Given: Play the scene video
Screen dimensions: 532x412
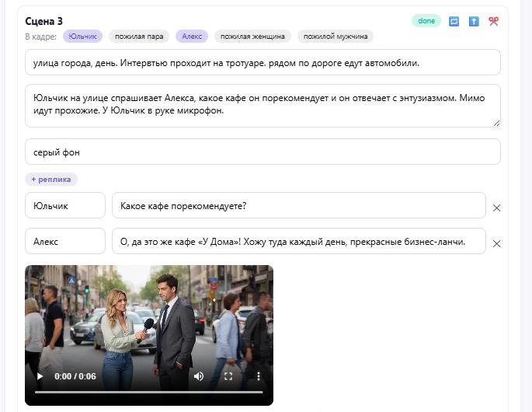Looking at the screenshot, I should pyautogui.click(x=40, y=376).
